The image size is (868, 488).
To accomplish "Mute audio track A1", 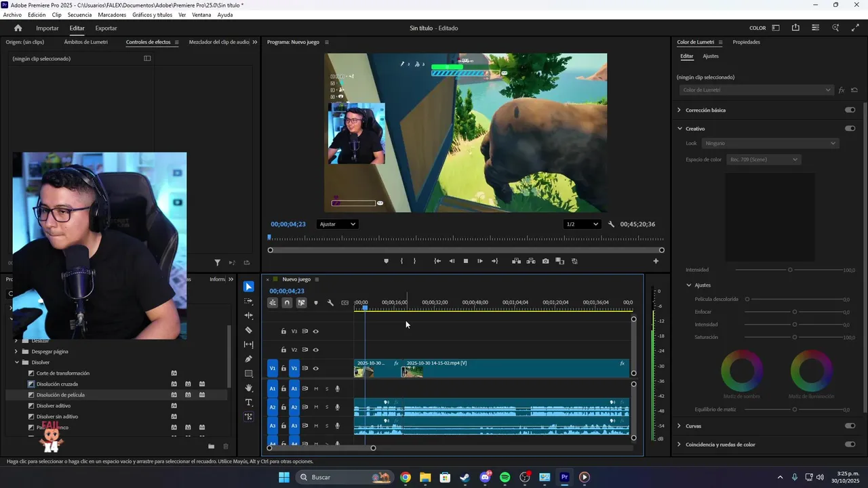I will tap(315, 388).
